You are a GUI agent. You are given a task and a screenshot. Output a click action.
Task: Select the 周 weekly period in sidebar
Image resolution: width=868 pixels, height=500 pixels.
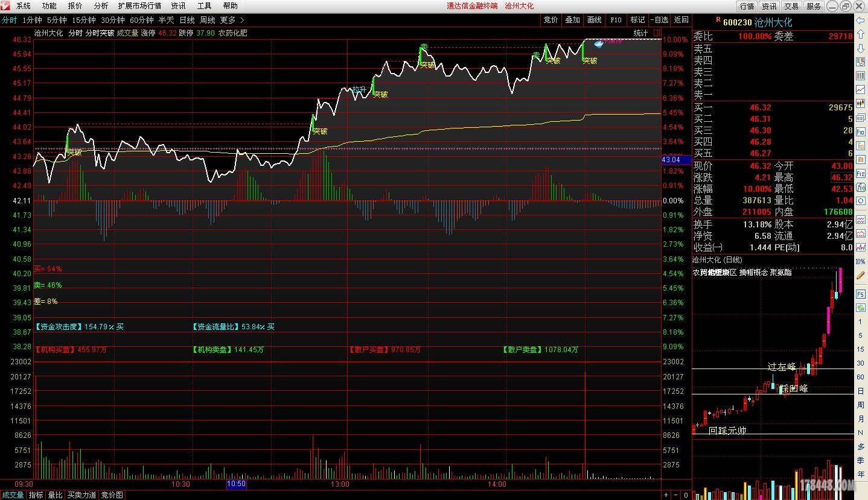(860, 405)
